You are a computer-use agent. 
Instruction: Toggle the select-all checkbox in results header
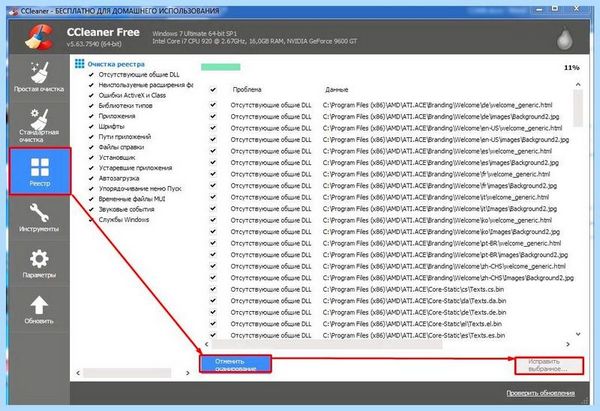coord(213,90)
